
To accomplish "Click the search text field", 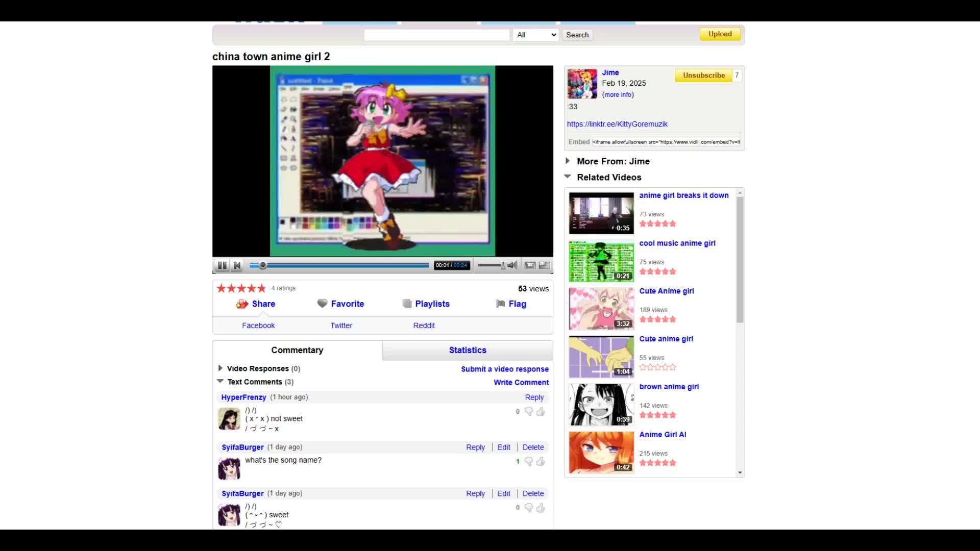I will point(437,35).
